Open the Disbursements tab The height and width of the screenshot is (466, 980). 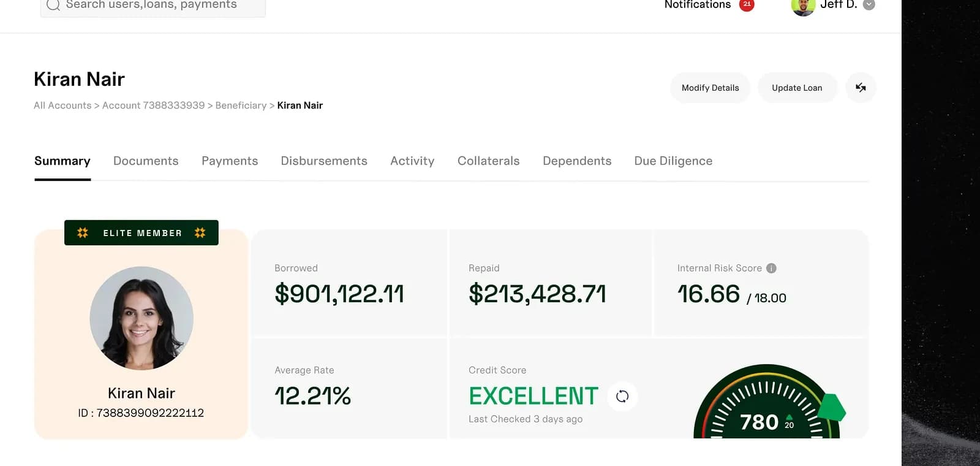coord(324,161)
